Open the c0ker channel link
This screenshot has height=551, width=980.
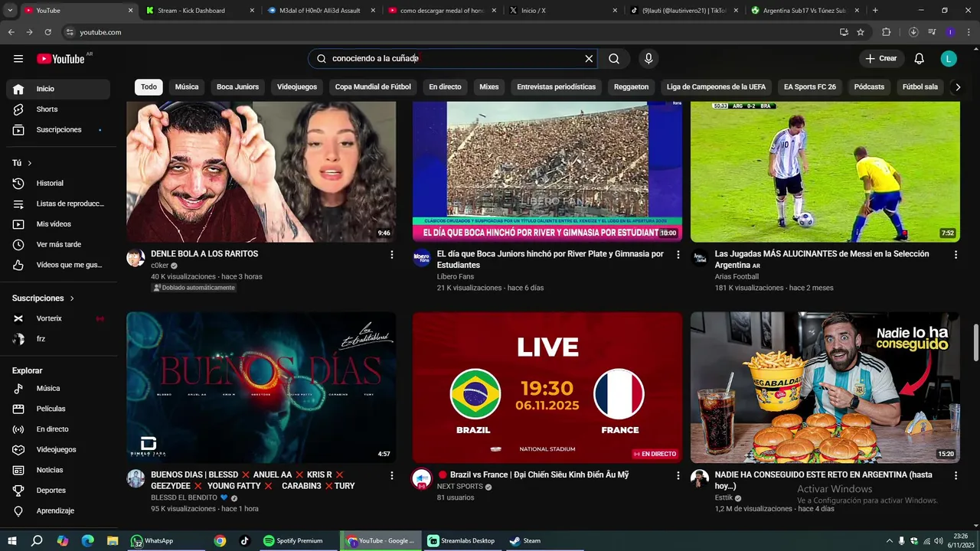point(160,266)
